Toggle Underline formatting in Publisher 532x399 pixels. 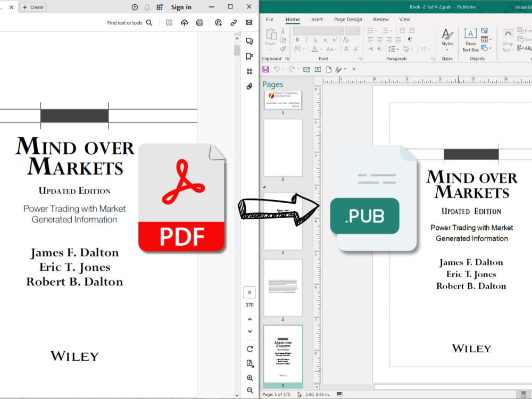315,40
